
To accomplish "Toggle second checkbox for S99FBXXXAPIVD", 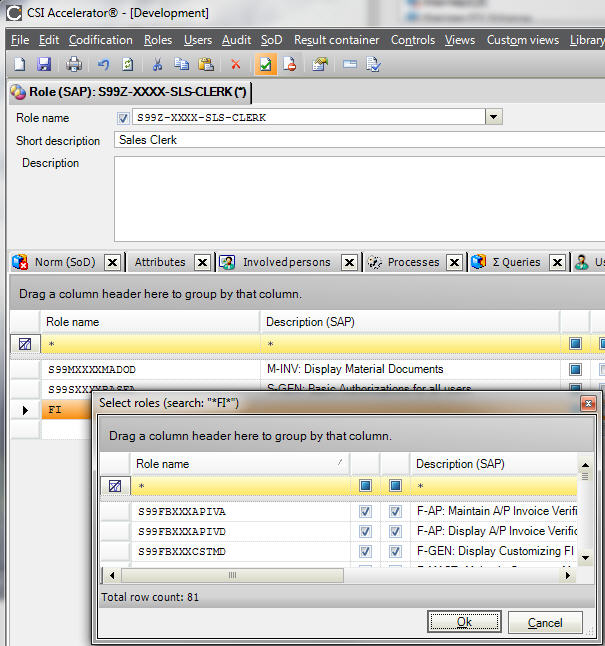I will tap(395, 531).
